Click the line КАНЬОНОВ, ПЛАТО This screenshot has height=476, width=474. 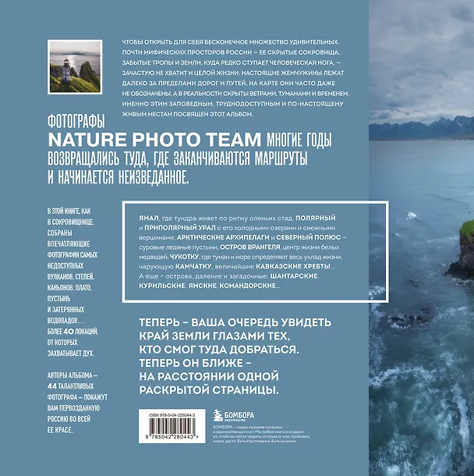tap(69, 288)
